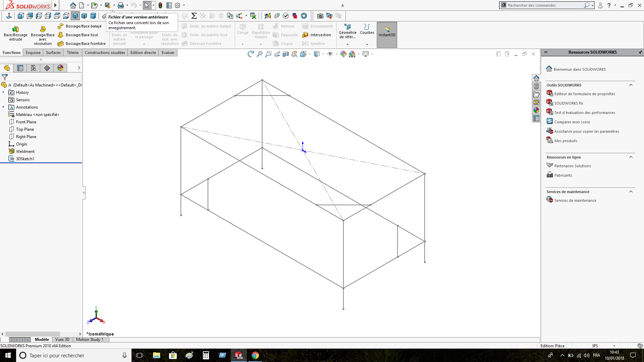Select the Bossage/Base avec révolution tool
The image size is (644, 362).
(x=43, y=29)
